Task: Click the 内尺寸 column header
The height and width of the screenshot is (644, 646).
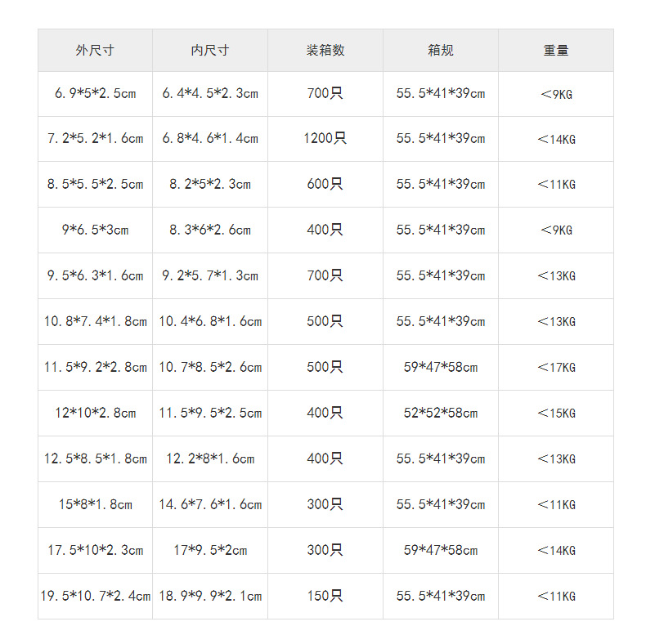Action: (x=210, y=51)
